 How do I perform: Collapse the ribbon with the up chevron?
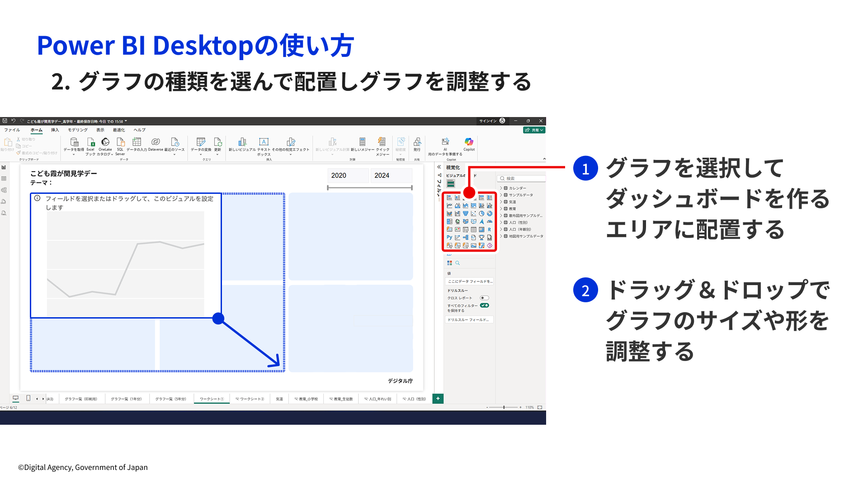544,159
